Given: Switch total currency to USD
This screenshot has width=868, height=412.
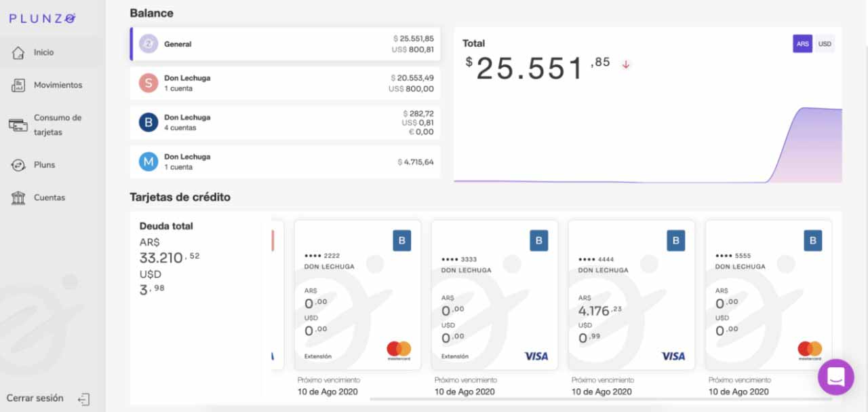Looking at the screenshot, I should (825, 44).
